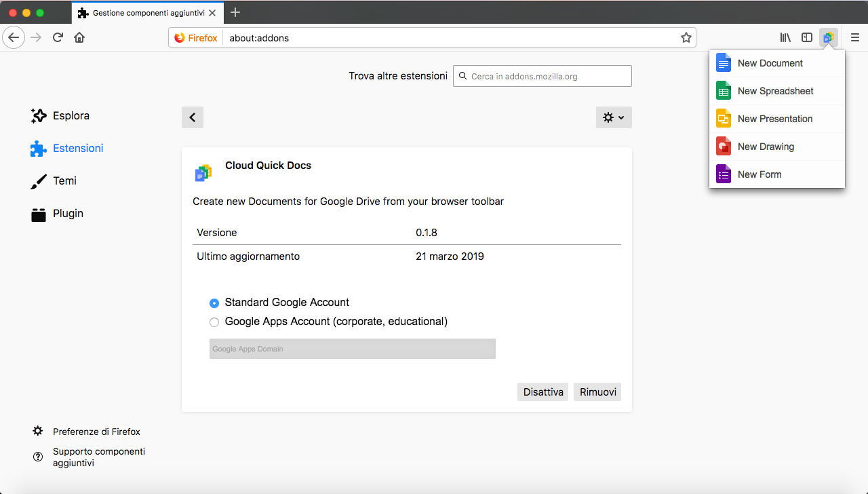This screenshot has width=868, height=494.
Task: Go to the home page icon
Action: [x=79, y=38]
